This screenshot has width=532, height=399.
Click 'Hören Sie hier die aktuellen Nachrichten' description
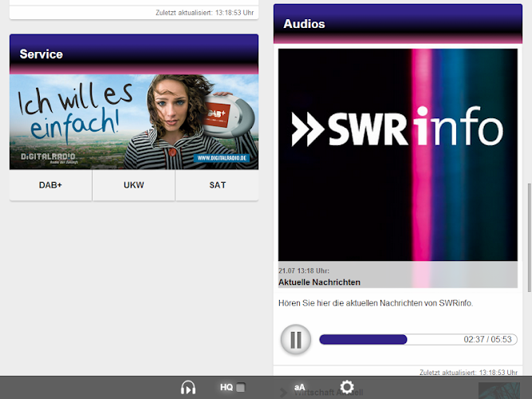376,303
